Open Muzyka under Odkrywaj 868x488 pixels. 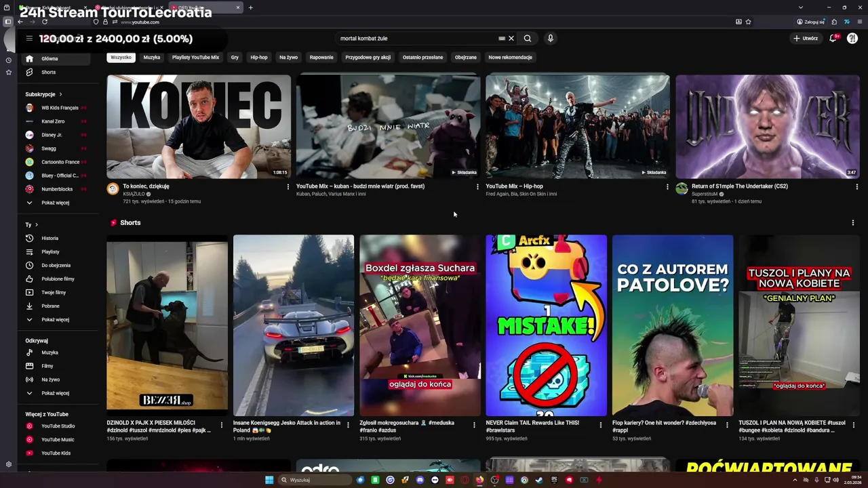coord(54,352)
